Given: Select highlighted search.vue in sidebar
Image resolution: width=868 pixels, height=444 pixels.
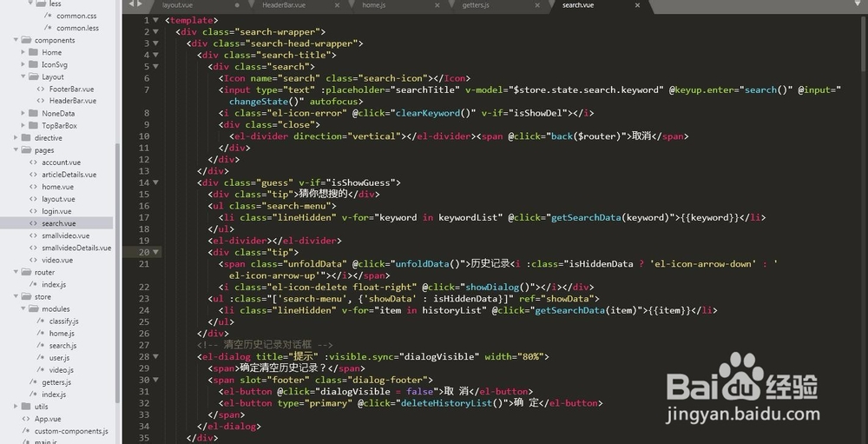Looking at the screenshot, I should click(x=56, y=223).
